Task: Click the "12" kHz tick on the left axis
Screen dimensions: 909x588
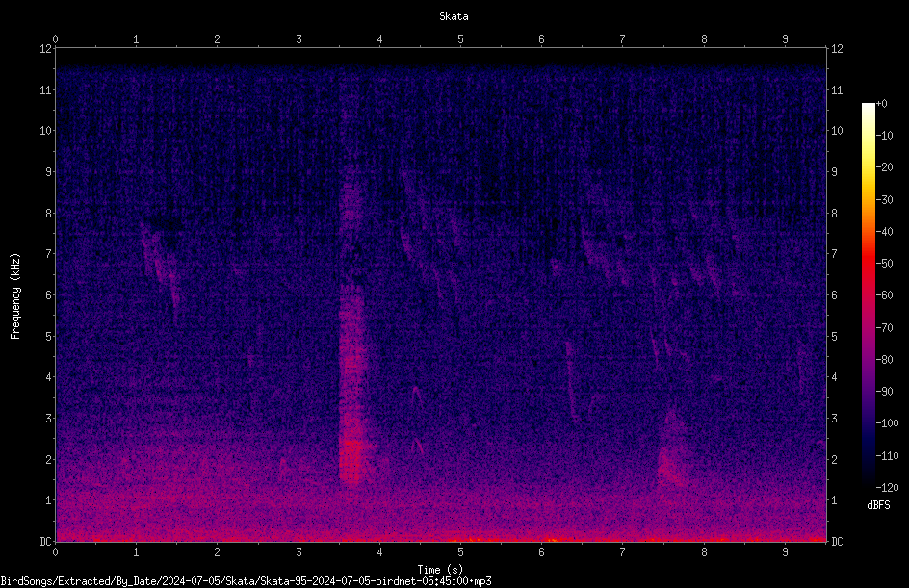Action: [45, 49]
